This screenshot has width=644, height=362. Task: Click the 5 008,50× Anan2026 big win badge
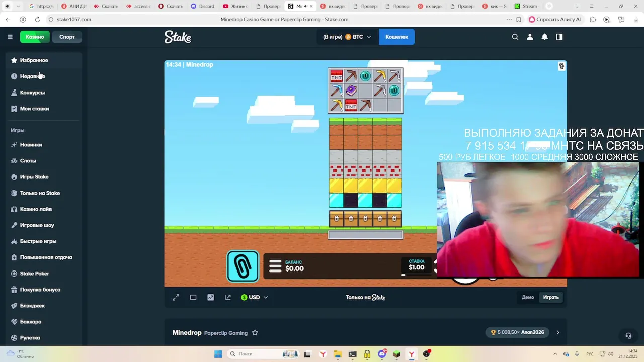coord(517,332)
